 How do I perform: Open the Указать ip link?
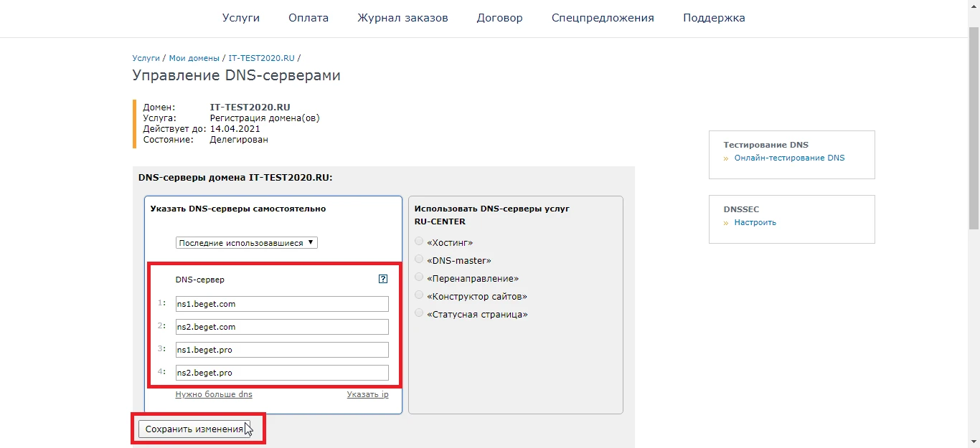tap(367, 394)
